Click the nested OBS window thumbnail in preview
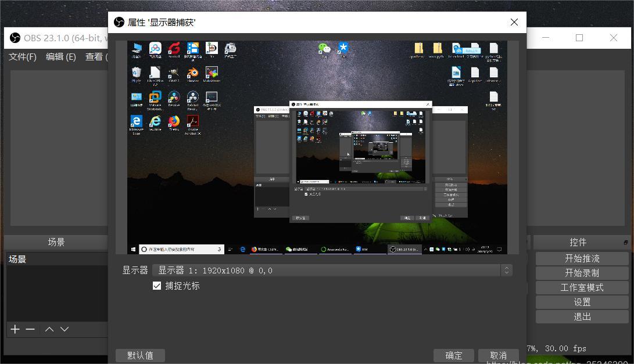This screenshot has height=364, width=634. click(x=361, y=161)
